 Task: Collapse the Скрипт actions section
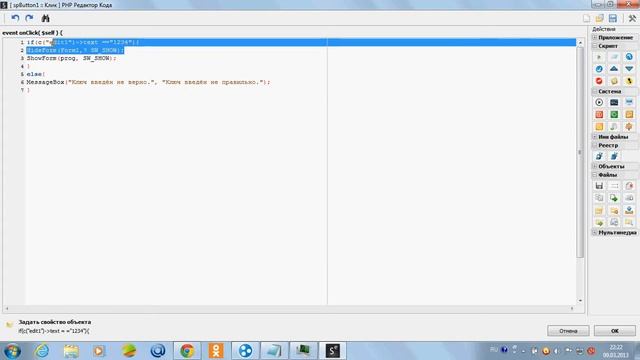(x=595, y=46)
